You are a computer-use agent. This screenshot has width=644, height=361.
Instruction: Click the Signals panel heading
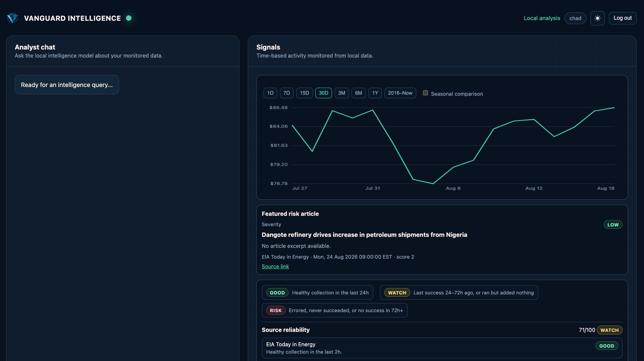point(268,47)
